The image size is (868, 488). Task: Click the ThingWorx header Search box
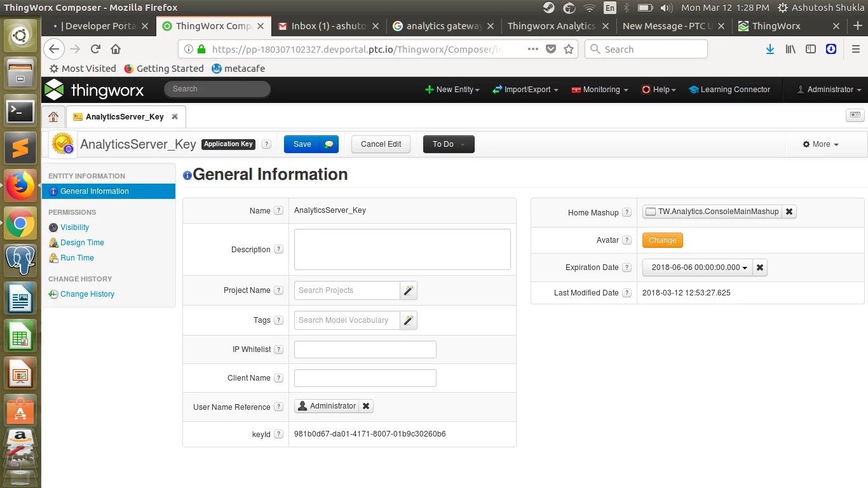click(x=217, y=89)
